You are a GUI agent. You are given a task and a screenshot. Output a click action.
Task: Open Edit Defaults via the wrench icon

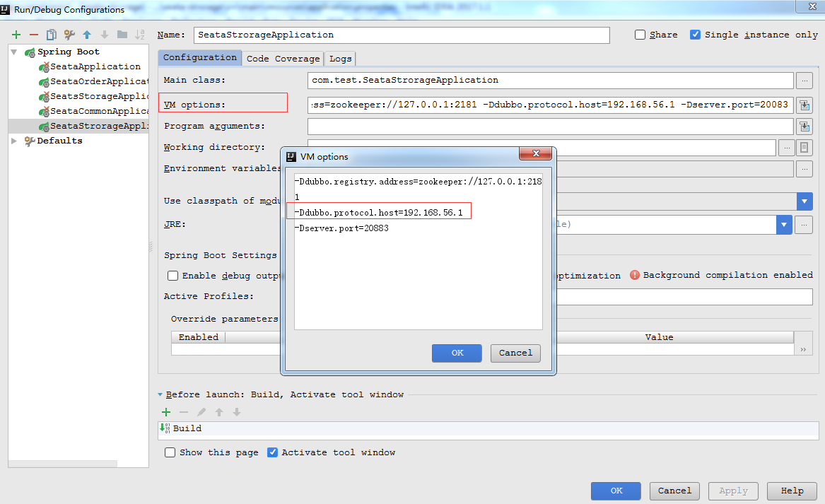(69, 34)
